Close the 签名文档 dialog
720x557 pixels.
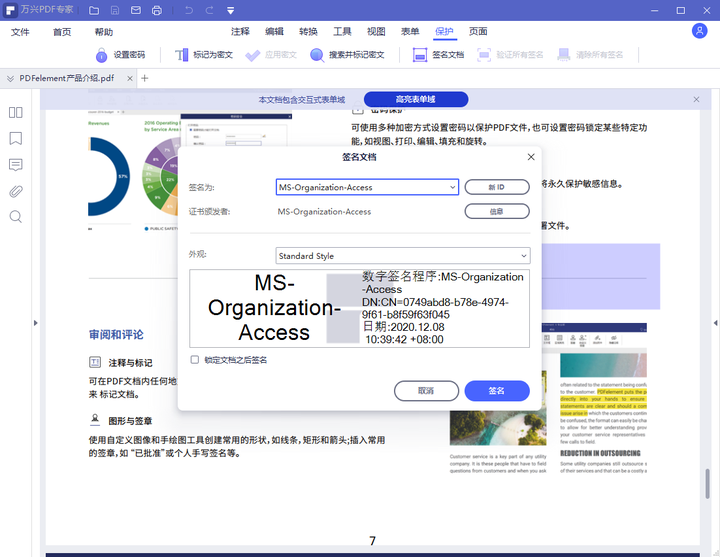(x=531, y=157)
